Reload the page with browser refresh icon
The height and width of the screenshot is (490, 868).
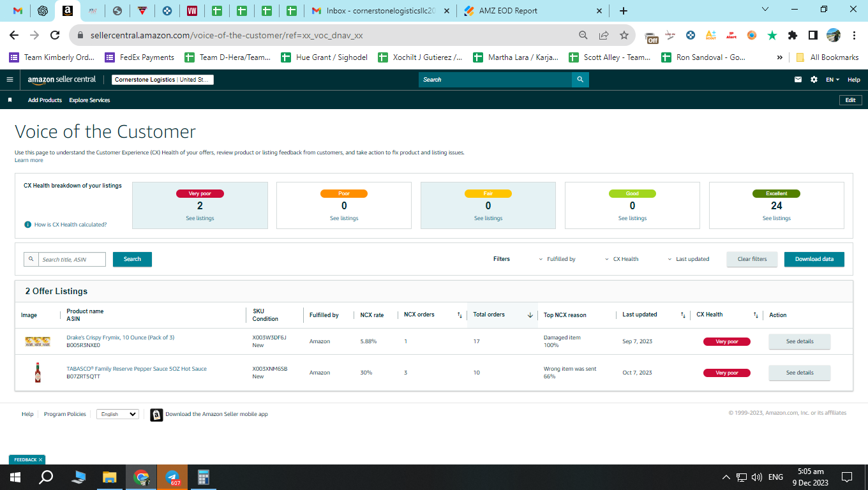(55, 35)
